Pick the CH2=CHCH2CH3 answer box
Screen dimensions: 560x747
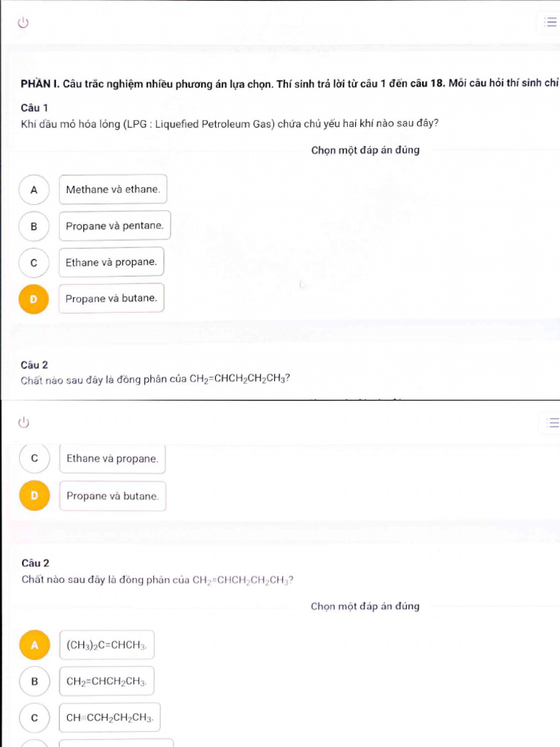(x=106, y=681)
